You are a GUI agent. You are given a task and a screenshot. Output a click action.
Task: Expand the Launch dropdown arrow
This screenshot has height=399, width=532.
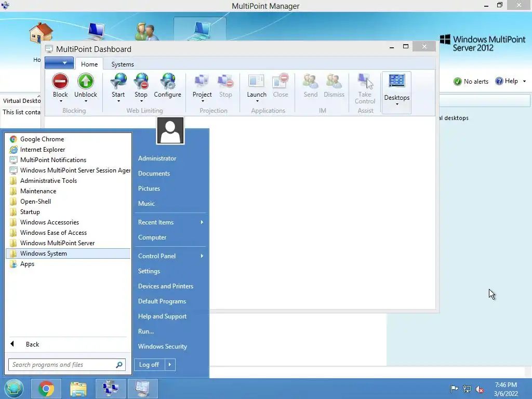click(x=257, y=101)
